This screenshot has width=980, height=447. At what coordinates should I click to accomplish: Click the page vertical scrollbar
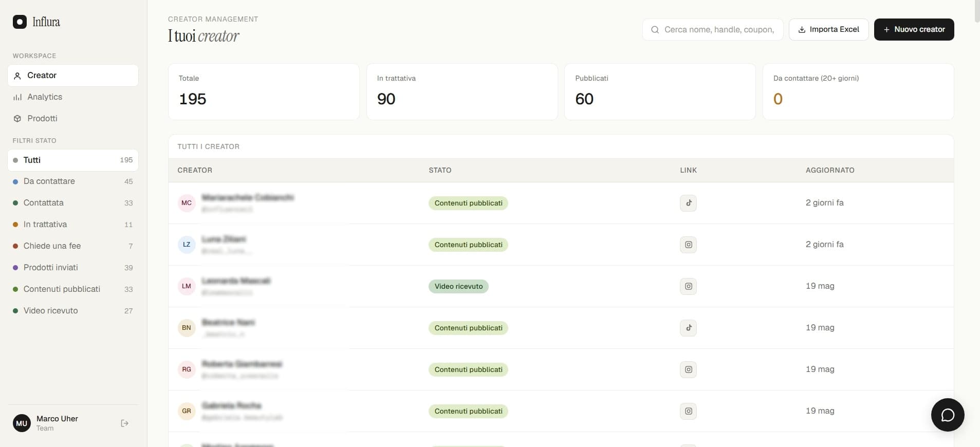point(977,11)
